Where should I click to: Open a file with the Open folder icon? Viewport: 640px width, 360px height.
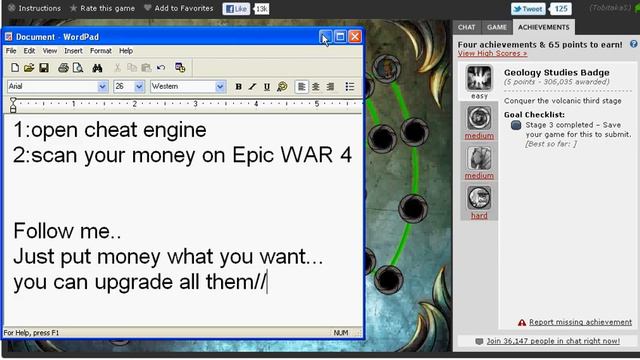point(29,68)
